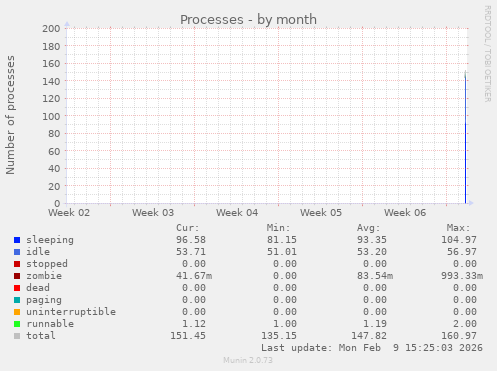Click idle average value 53.20
Screen dimensions: 497x371
pos(372,252)
